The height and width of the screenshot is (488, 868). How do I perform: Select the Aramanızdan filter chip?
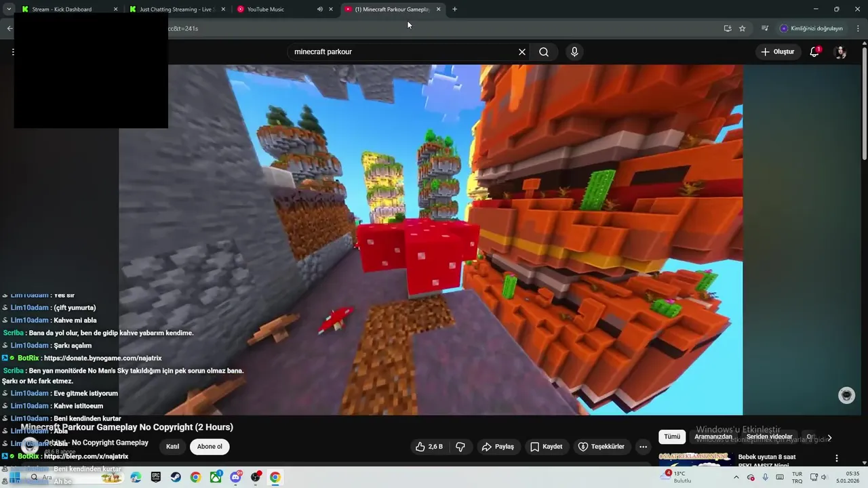click(x=713, y=436)
